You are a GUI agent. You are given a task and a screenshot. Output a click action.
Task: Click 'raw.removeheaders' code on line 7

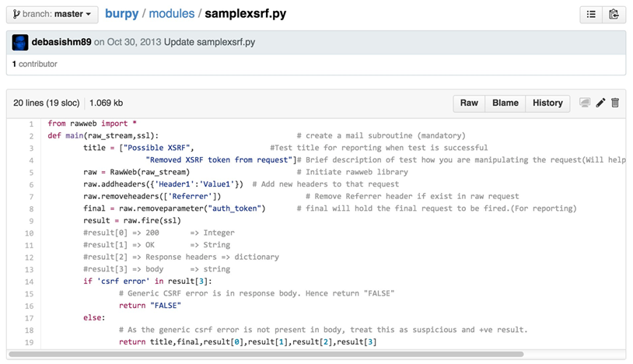[x=121, y=196]
